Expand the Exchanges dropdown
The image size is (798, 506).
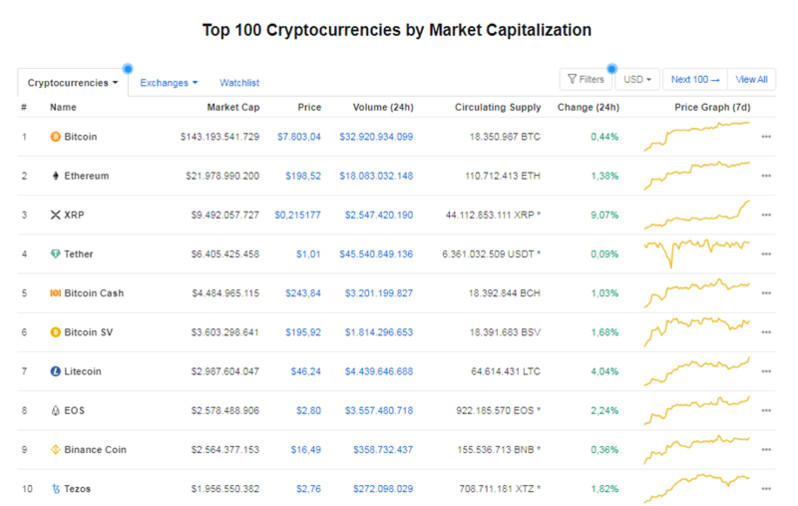[169, 82]
